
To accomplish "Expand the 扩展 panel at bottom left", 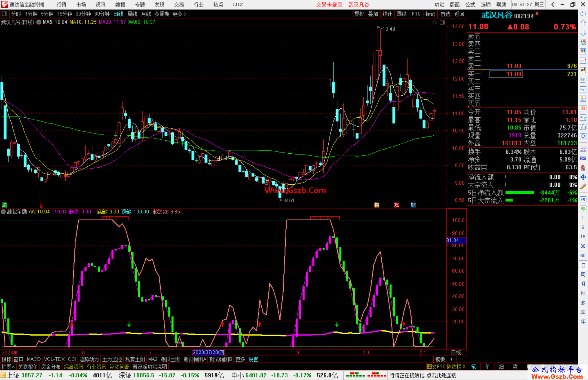I will [x=8, y=367].
